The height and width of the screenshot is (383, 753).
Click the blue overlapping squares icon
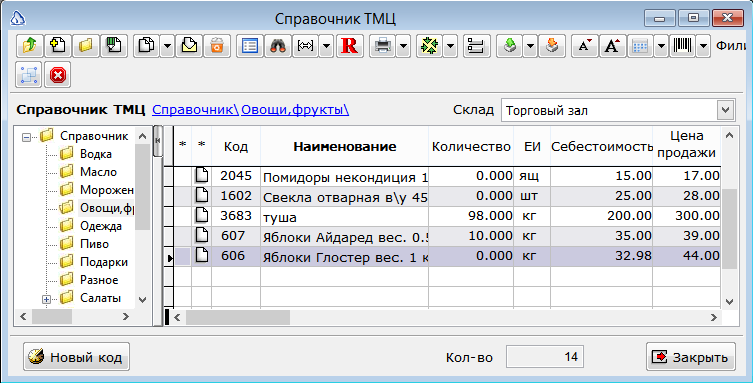tap(29, 75)
